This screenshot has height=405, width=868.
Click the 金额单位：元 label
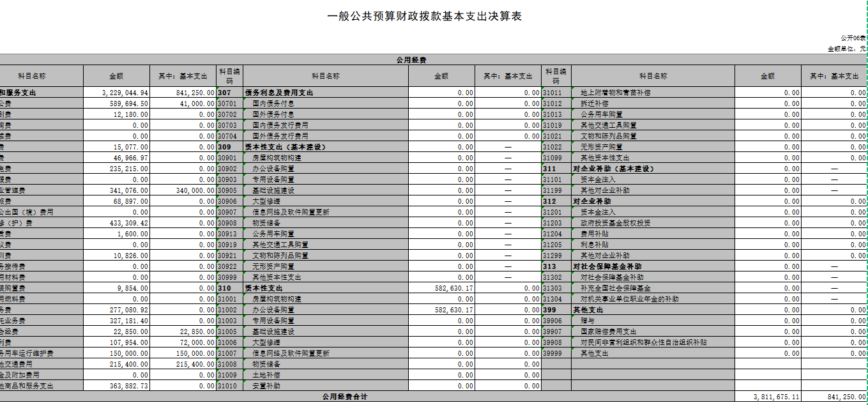click(x=847, y=49)
